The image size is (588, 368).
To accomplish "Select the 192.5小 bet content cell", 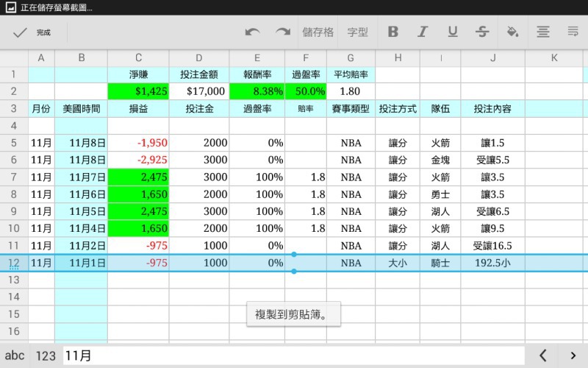I will [x=492, y=263].
